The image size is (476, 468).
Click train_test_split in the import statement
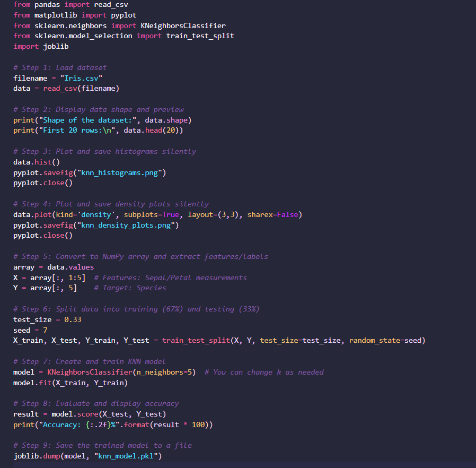click(200, 36)
